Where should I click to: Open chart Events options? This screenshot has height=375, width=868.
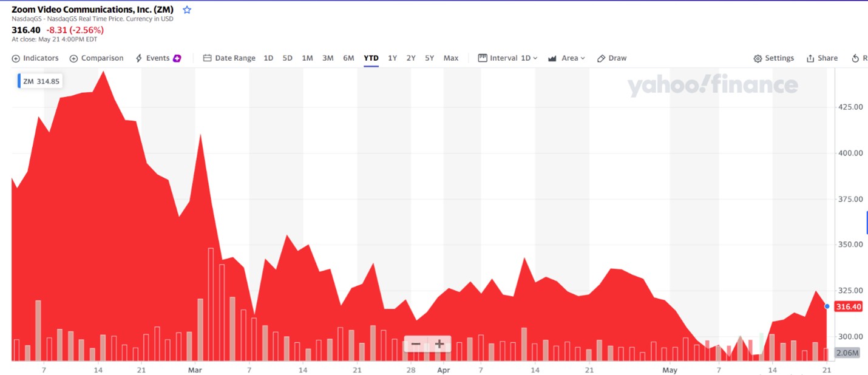[x=158, y=58]
